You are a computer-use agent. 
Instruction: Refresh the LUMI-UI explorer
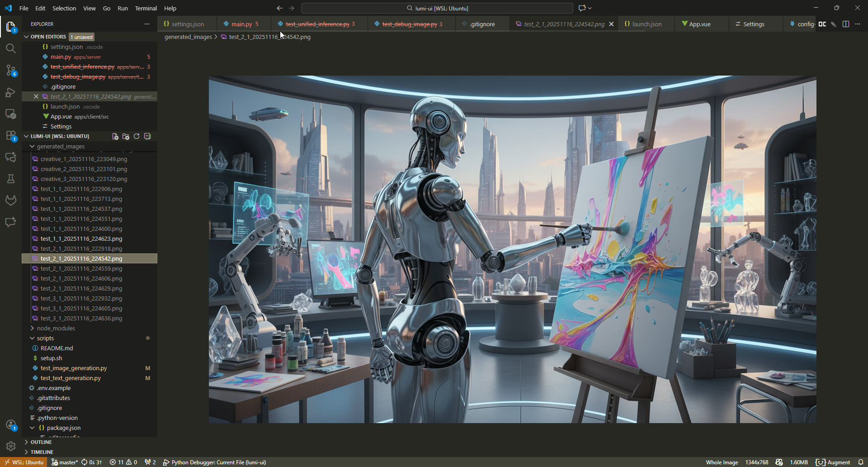coord(137,136)
